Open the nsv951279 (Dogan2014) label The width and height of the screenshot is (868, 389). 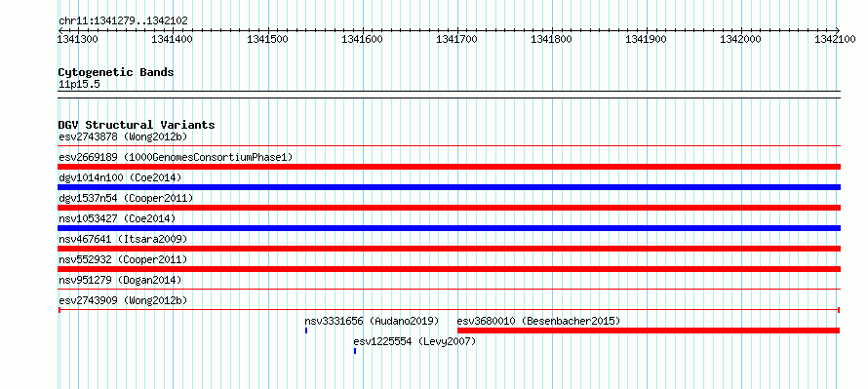(x=120, y=280)
